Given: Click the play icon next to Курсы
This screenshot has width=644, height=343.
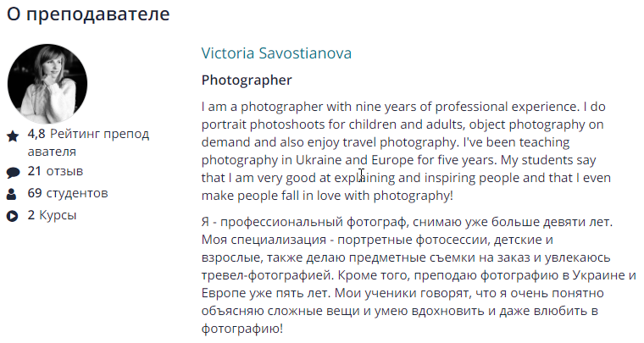Looking at the screenshot, I should [13, 216].
